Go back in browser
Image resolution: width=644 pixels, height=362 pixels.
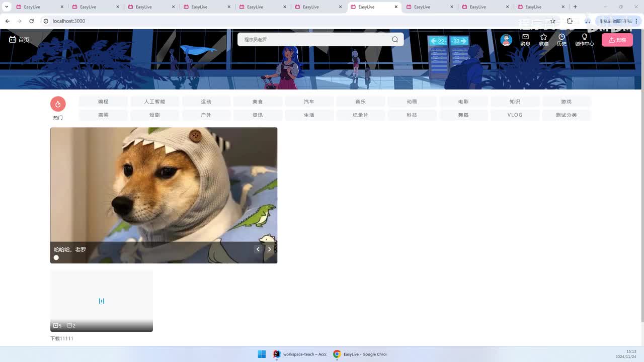7,21
